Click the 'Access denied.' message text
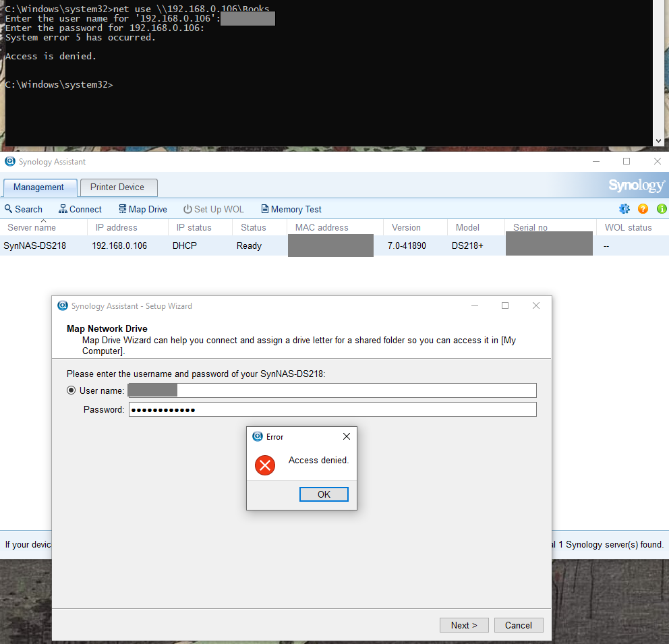This screenshot has height=644, width=669. tap(319, 460)
